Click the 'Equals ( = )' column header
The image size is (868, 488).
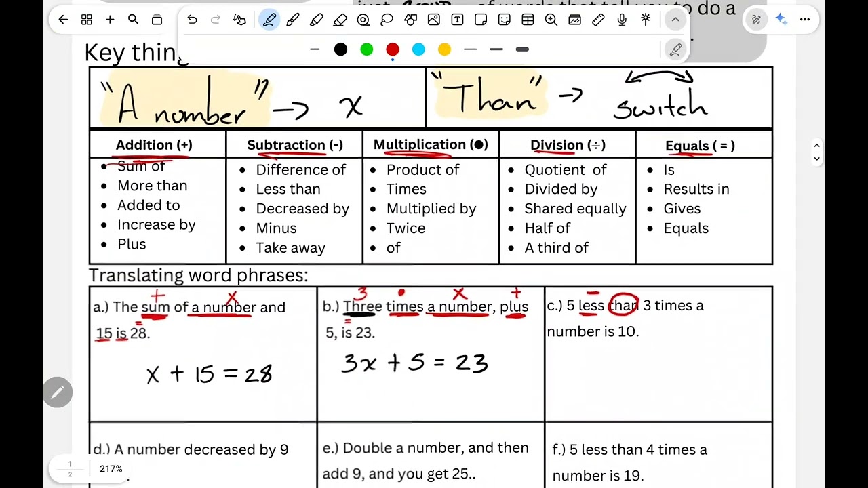click(x=700, y=146)
